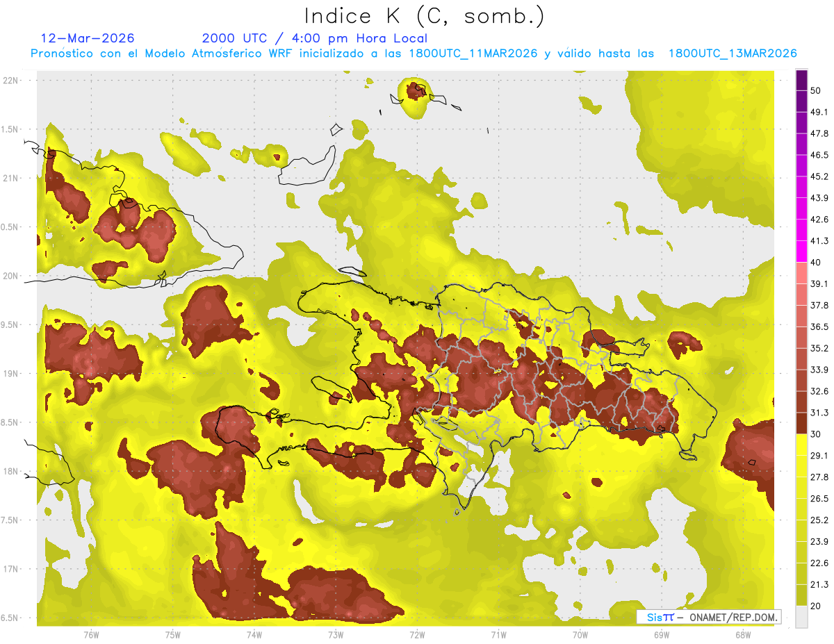Screen dimensions: 834x644
Task: Click the '35.2' colorbar value
Action: coord(820,348)
